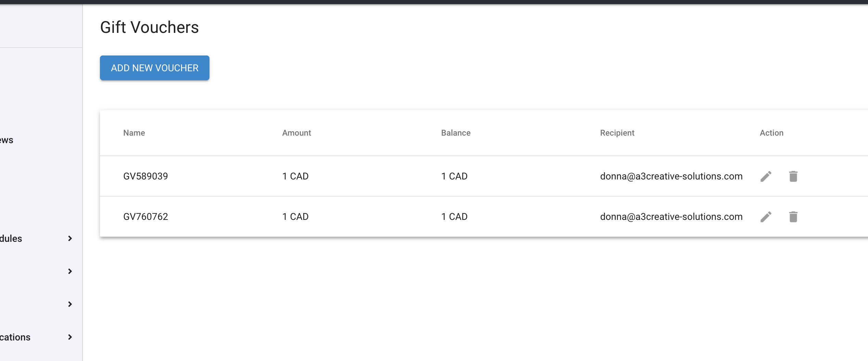Image resolution: width=868 pixels, height=361 pixels.
Task: Edit voucher GV760762 with pencil icon
Action: pos(766,217)
